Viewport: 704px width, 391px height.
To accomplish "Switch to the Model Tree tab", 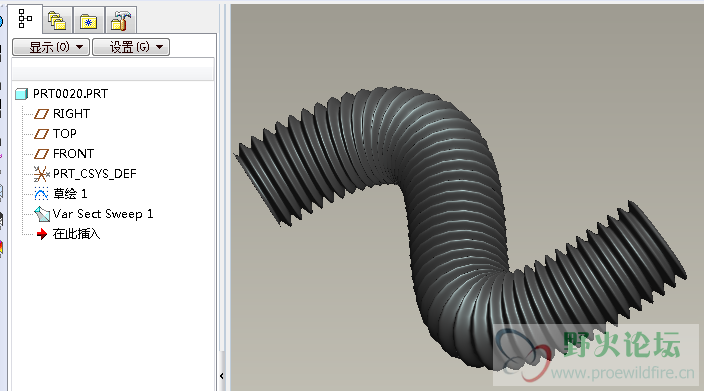I will (26, 19).
